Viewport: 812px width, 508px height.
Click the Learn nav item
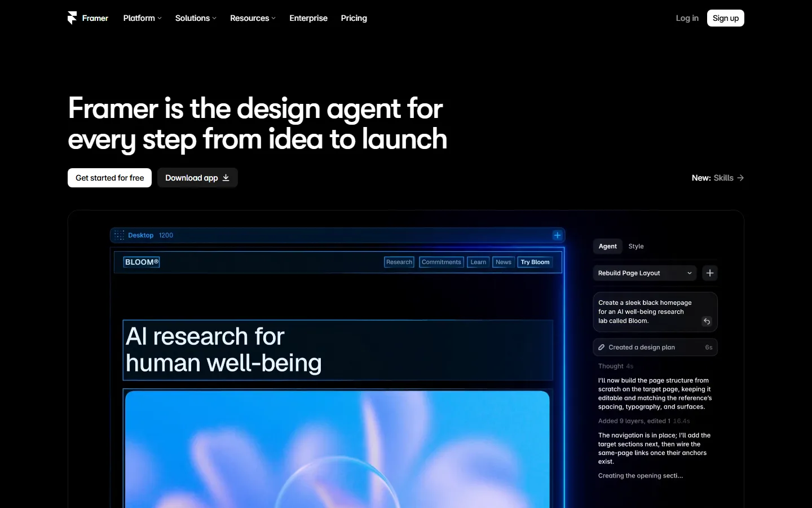[x=478, y=262]
